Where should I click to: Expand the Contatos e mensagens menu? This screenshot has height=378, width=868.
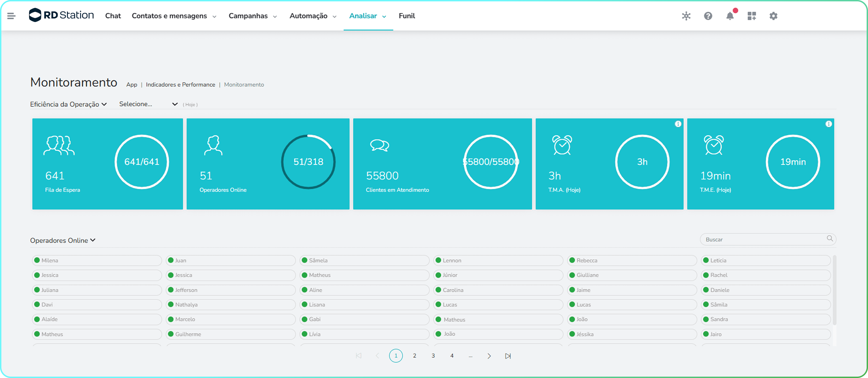coord(174,16)
